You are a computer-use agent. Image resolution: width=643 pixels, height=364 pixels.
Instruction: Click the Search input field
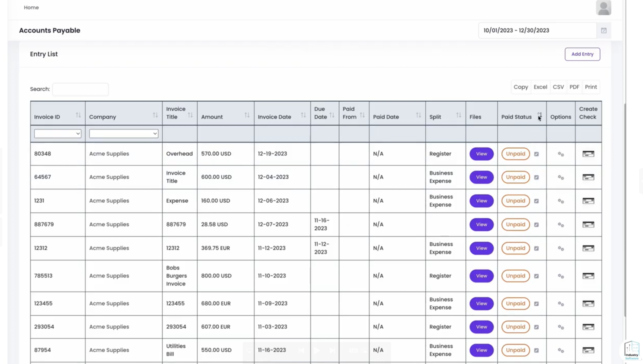click(x=80, y=89)
